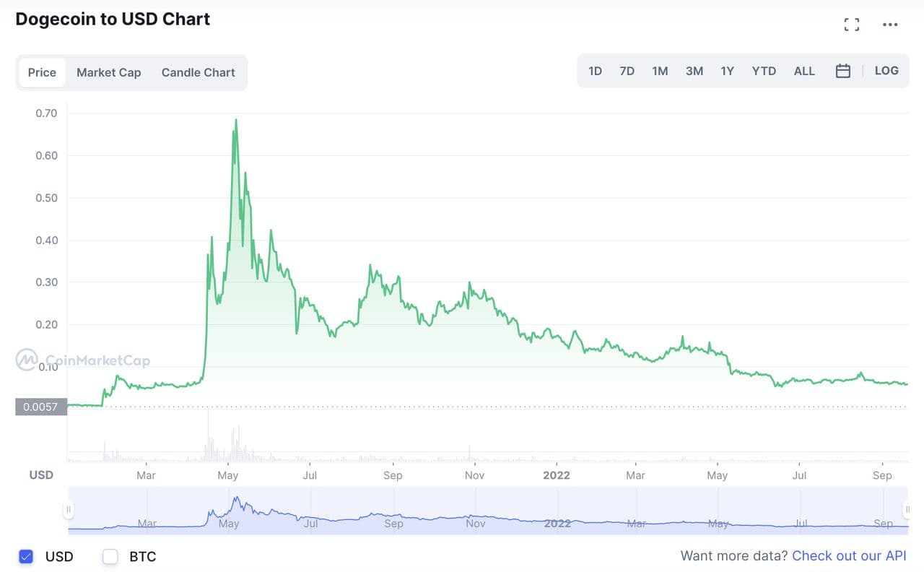924x572 pixels.
Task: Enable the BTC checkbox
Action: point(110,556)
